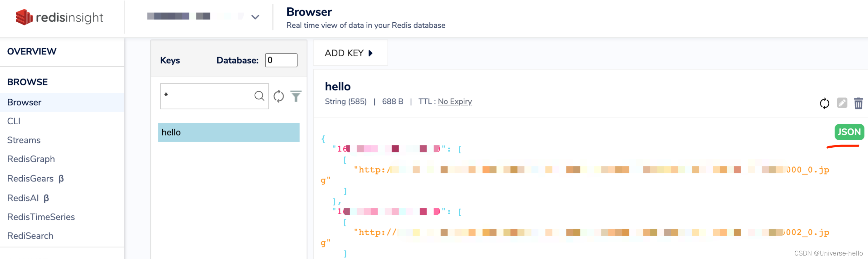Open the database selector dropdown
Image resolution: width=868 pixels, height=259 pixels.
(x=255, y=17)
